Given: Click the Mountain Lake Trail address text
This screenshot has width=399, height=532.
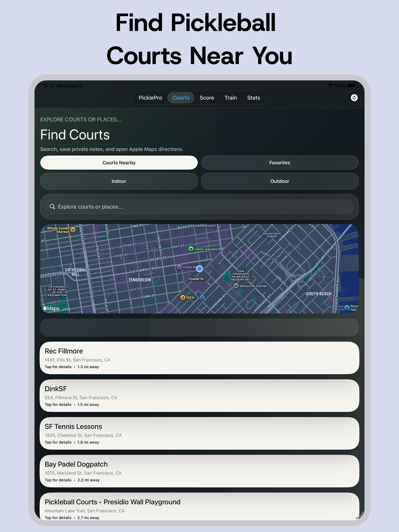Looking at the screenshot, I should click(85, 511).
